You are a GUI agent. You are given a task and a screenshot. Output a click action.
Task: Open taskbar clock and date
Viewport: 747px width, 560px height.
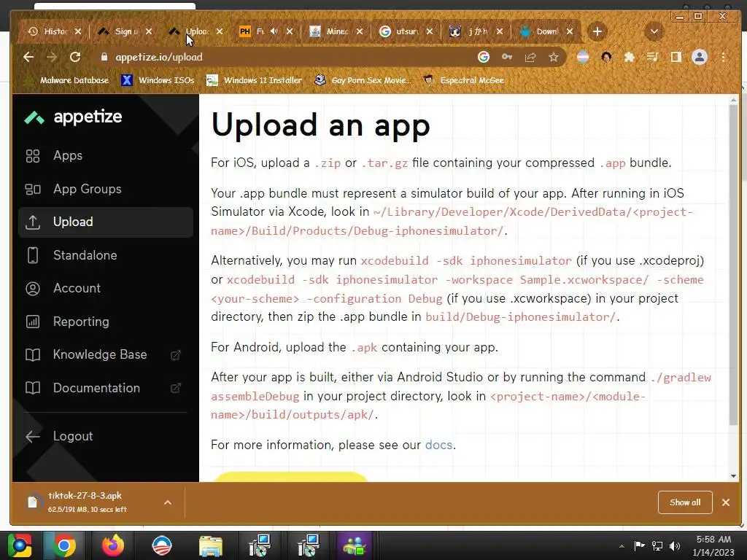point(713,546)
